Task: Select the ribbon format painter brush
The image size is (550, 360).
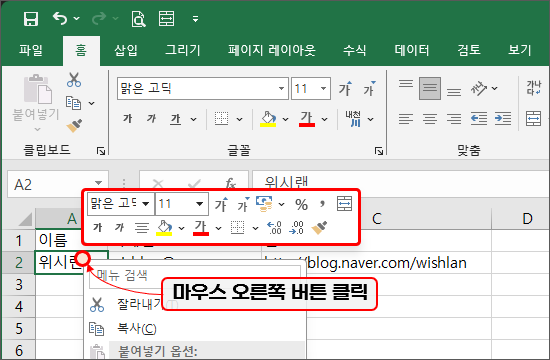Action: [74, 125]
